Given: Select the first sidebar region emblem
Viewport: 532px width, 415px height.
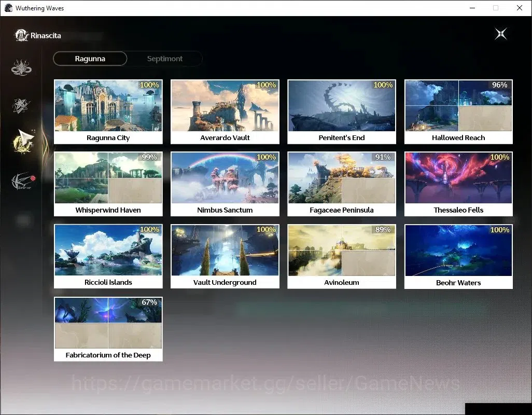Looking at the screenshot, I should point(21,67).
